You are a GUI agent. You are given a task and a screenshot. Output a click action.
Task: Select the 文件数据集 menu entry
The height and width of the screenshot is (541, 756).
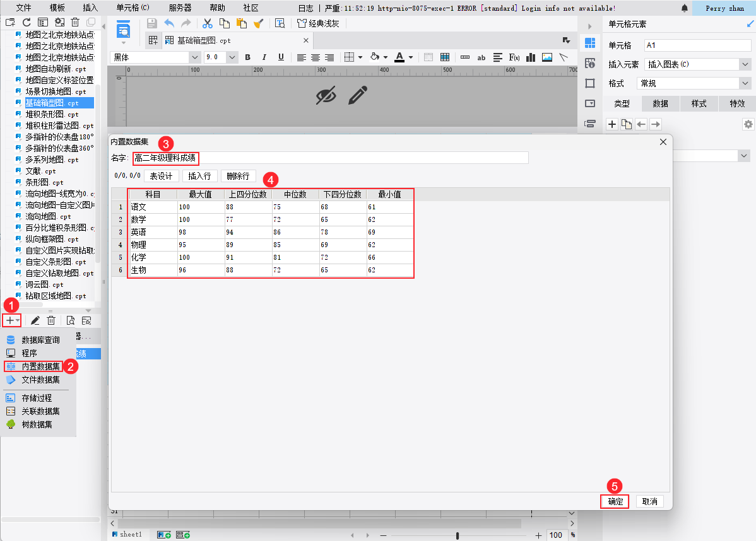coord(40,380)
